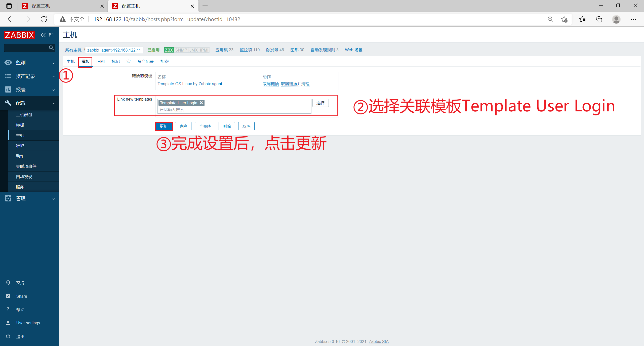Open 主机群组 in the sidebar
This screenshot has height=346, width=644.
pyautogui.click(x=24, y=115)
